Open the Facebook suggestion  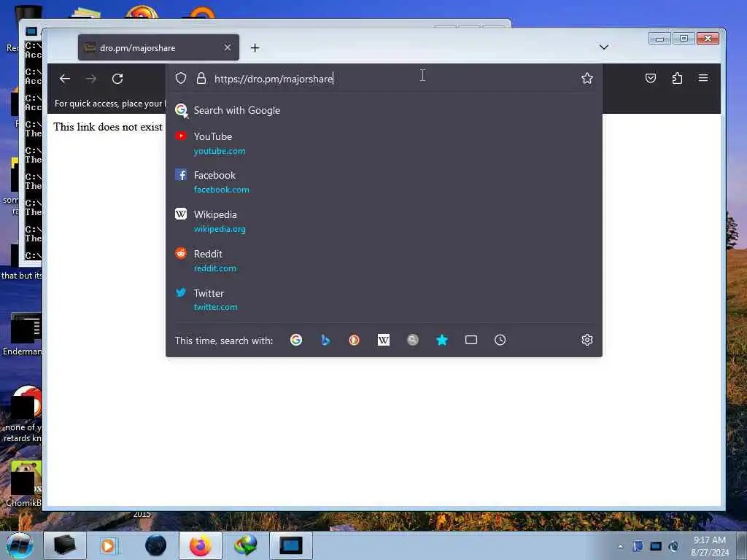pyautogui.click(x=384, y=182)
